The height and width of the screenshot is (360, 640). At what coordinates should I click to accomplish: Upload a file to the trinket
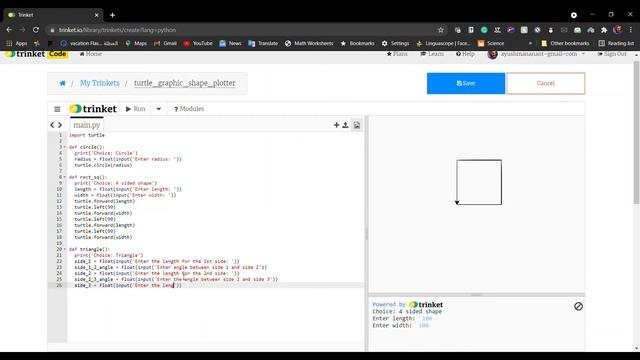point(345,125)
